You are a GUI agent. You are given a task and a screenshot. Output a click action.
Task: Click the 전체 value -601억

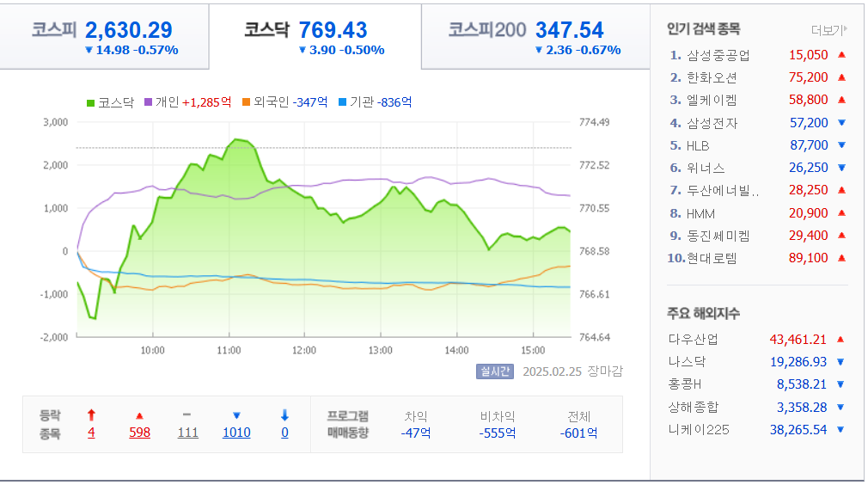pos(578,433)
